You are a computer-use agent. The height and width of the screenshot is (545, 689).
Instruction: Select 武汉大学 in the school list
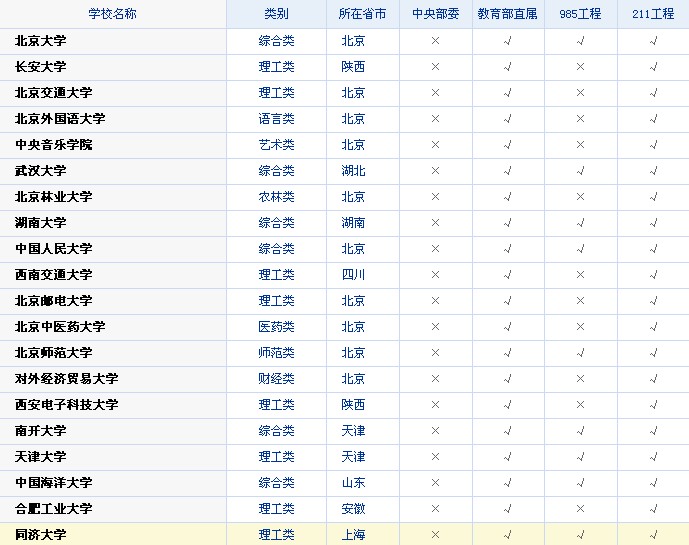[x=40, y=171]
